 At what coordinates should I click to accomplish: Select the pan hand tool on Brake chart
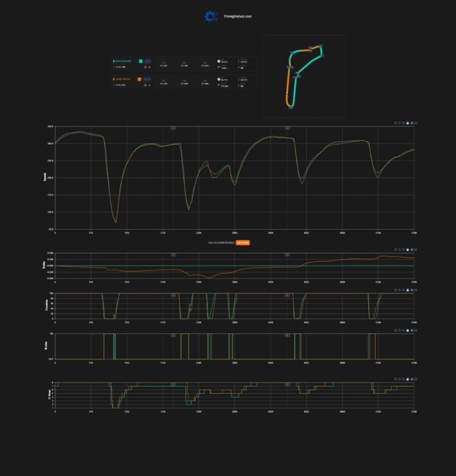[408, 330]
